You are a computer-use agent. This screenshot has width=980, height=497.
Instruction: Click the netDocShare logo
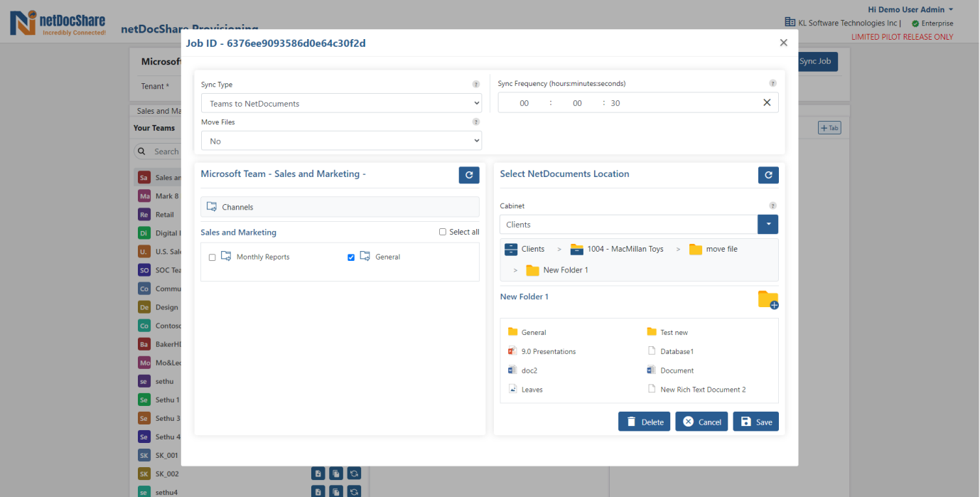tap(58, 23)
